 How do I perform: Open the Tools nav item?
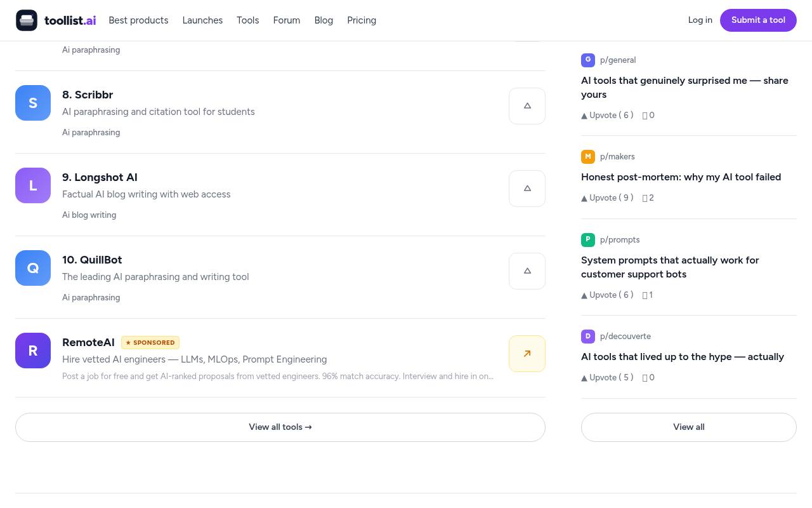[247, 20]
